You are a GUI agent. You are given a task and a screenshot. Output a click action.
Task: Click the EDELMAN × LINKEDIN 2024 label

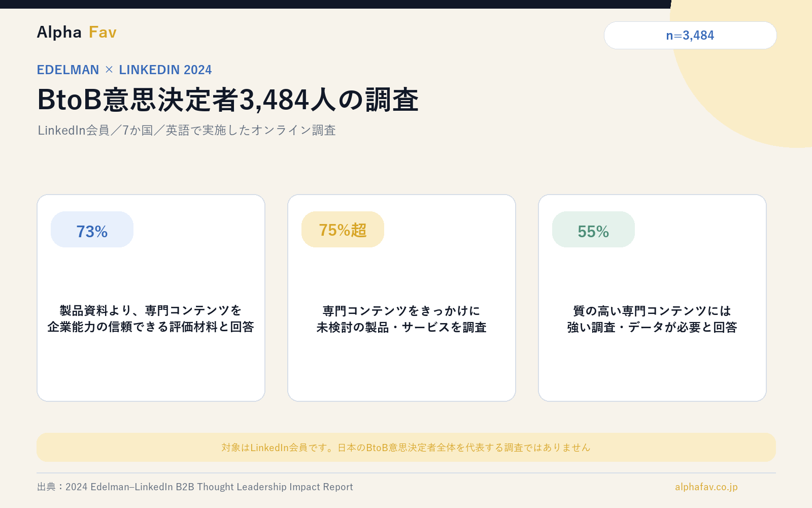(x=124, y=70)
